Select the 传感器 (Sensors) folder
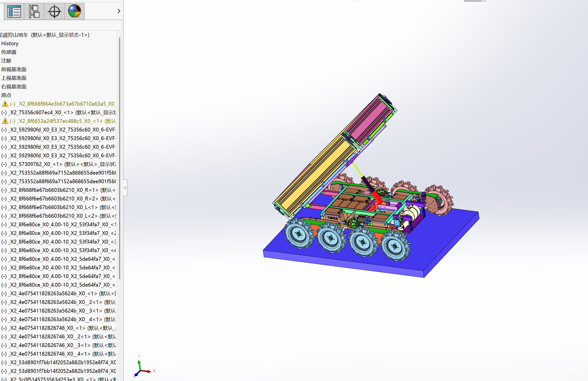The width and height of the screenshot is (588, 381). tap(9, 52)
